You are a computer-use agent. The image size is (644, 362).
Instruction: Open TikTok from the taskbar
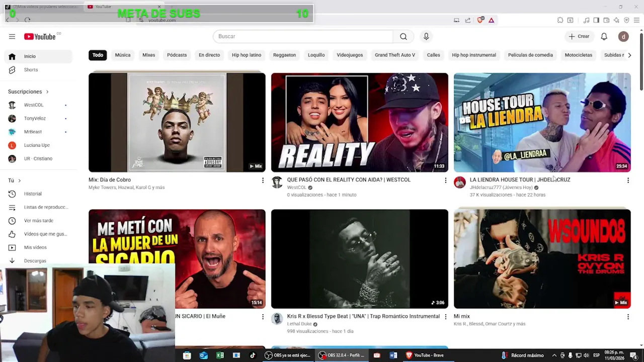pyautogui.click(x=253, y=355)
